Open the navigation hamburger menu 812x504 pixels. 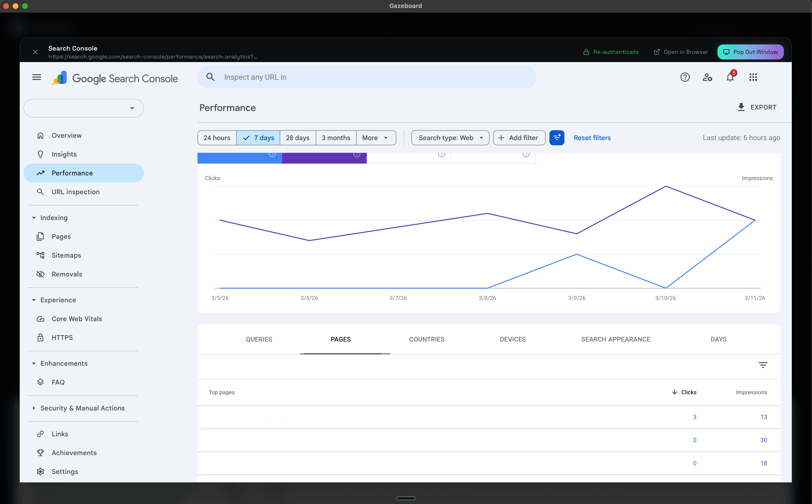pyautogui.click(x=37, y=77)
